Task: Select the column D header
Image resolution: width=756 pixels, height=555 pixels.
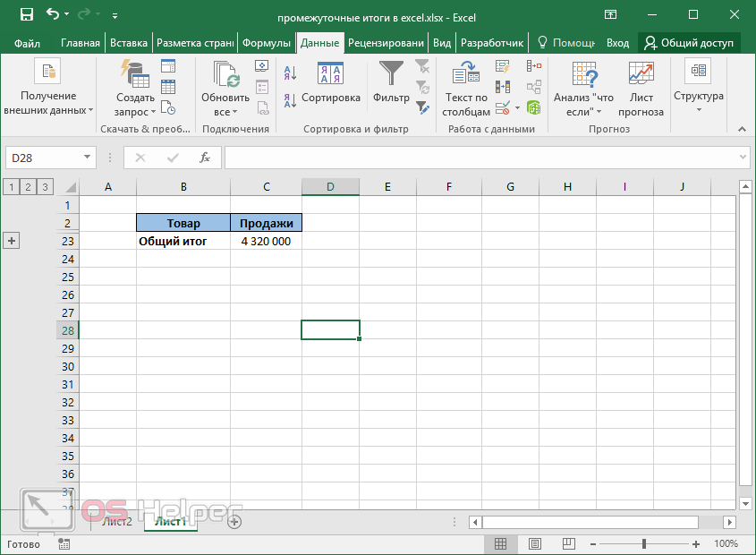Action: click(330, 187)
